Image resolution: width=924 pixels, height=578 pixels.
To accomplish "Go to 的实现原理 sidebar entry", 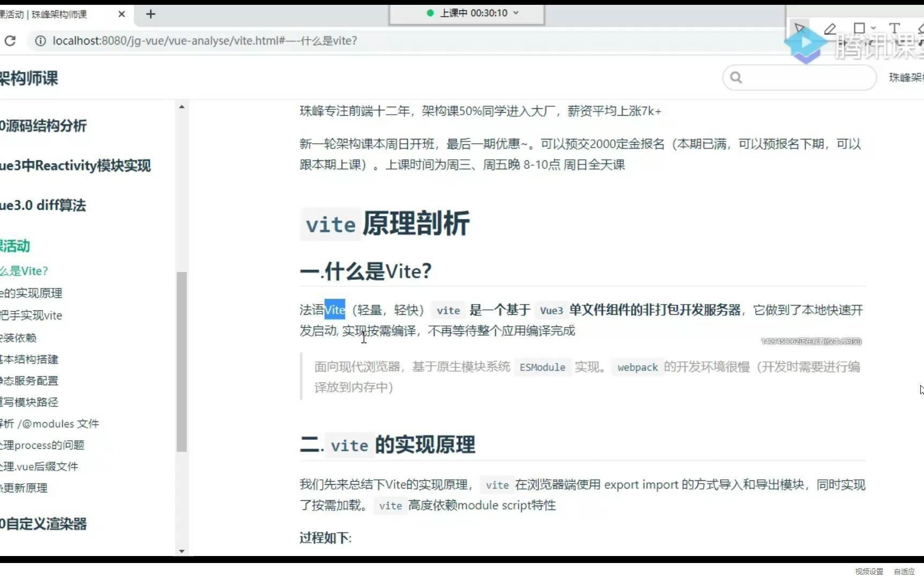I will pyautogui.click(x=31, y=293).
